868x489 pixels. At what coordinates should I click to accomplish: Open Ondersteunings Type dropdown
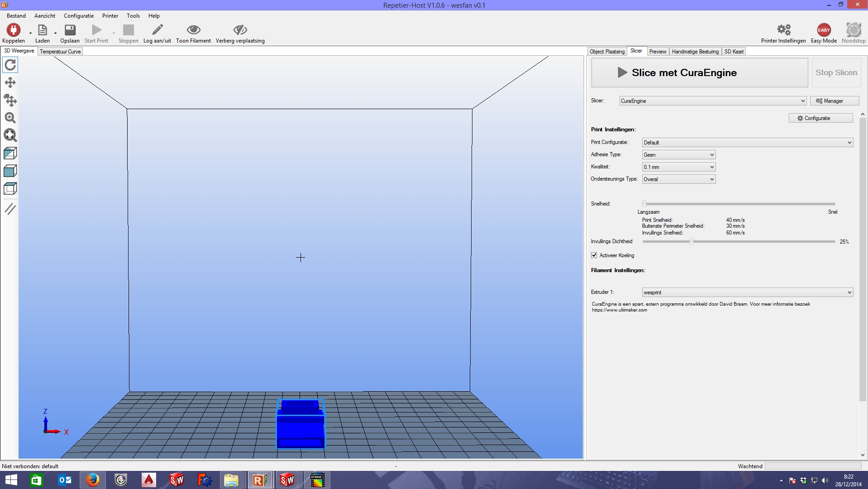pyautogui.click(x=679, y=179)
